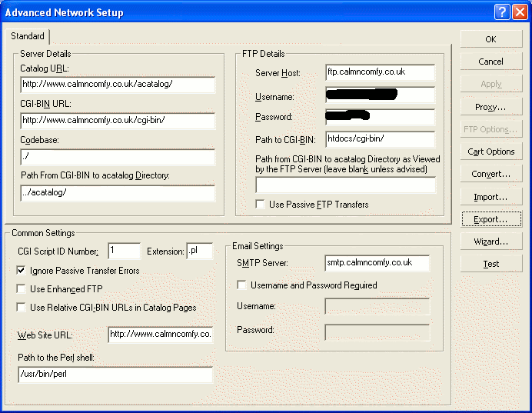Switch to the Standard tab

tap(28, 36)
